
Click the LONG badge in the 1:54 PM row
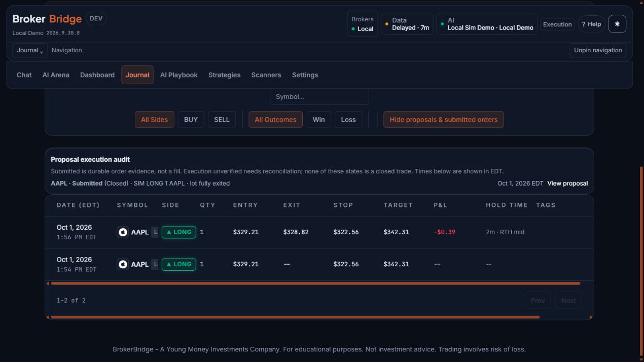pos(179,264)
